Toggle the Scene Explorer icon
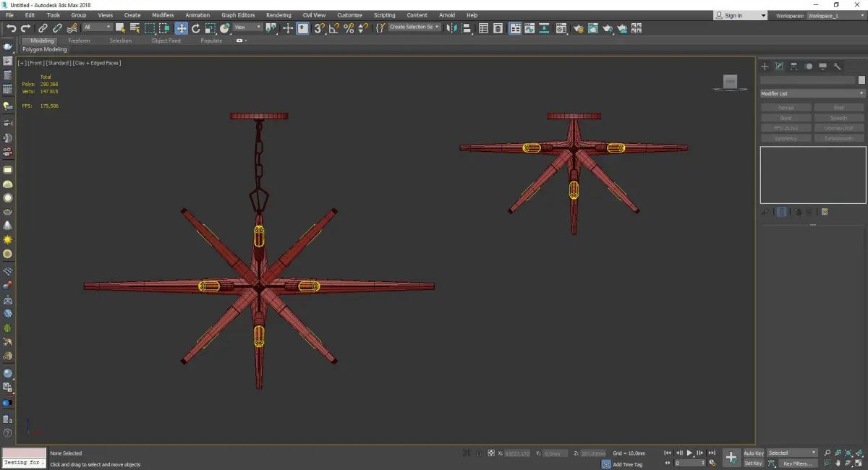This screenshot has width=868, height=470. (x=483, y=28)
